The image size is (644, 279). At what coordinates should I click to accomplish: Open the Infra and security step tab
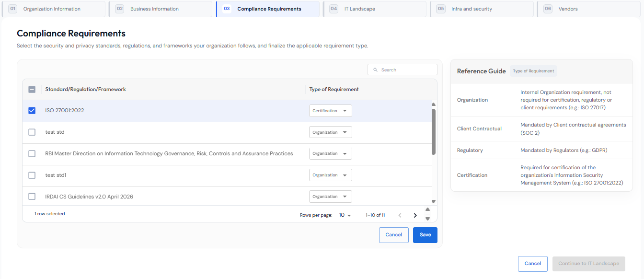482,9
